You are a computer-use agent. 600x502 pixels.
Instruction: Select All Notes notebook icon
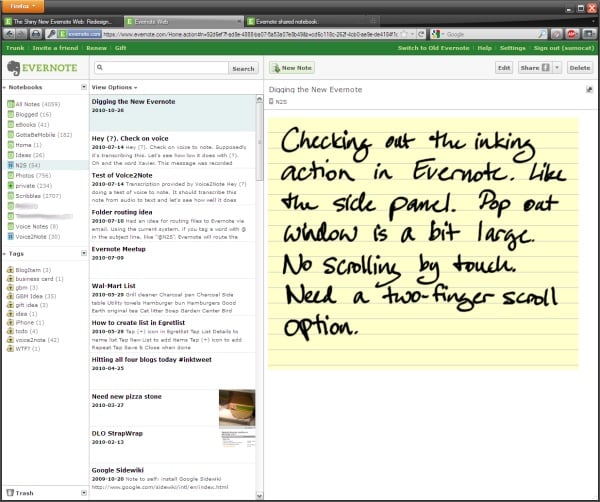coord(11,104)
